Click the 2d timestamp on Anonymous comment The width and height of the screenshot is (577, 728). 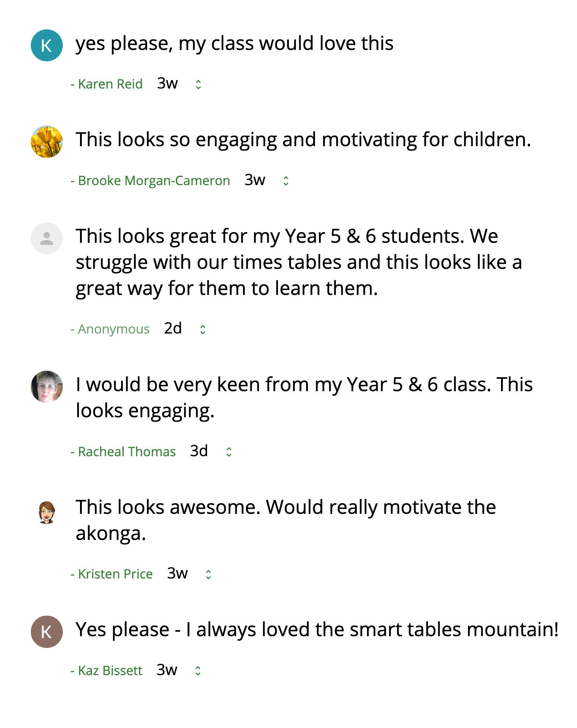[x=173, y=328]
